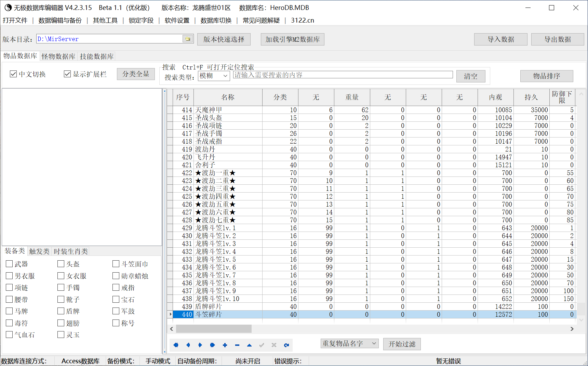This screenshot has width=588, height=366.
Task: Check the 腰带 checkbox
Action: coord(9,299)
